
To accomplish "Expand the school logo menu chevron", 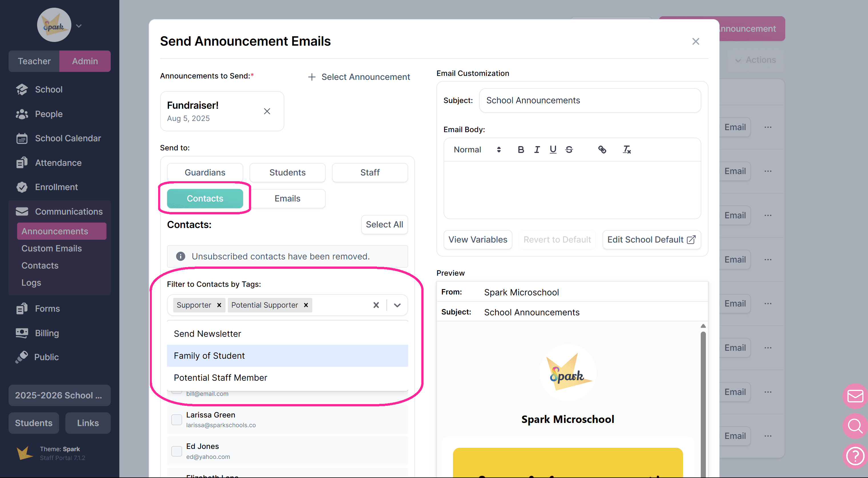I will (x=79, y=26).
